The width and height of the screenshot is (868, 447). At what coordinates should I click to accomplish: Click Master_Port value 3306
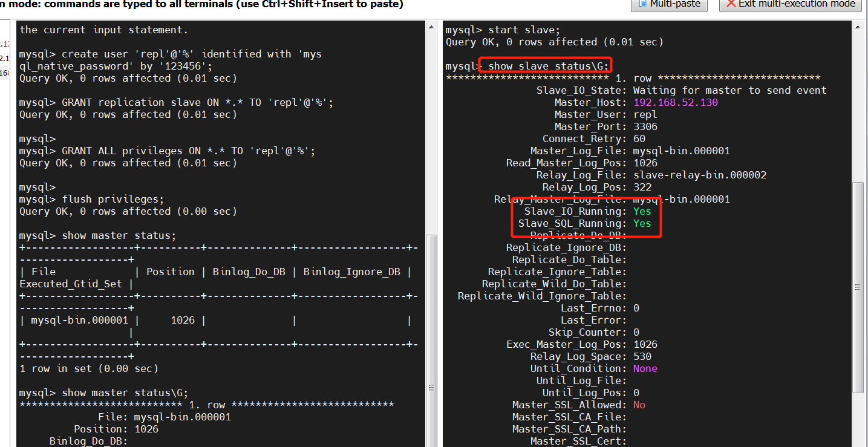tap(645, 126)
